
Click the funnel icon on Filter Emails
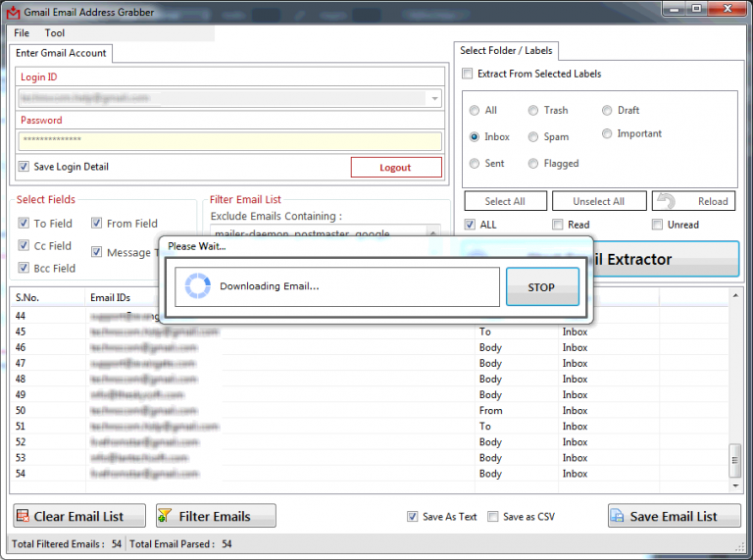point(165,516)
